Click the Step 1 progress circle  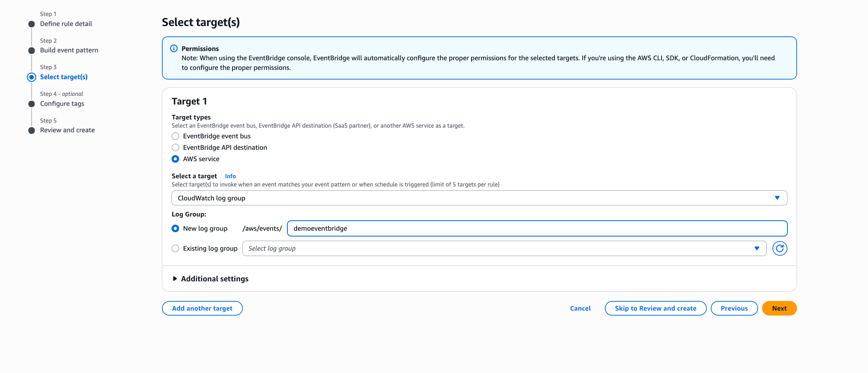32,24
